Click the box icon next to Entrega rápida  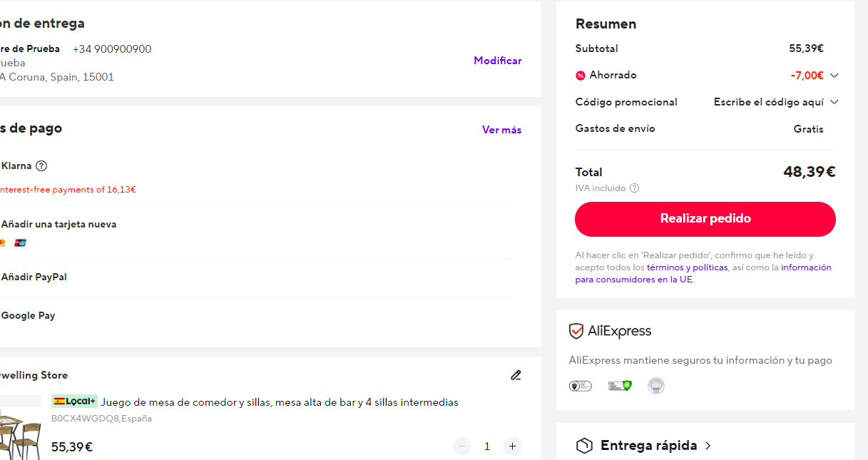coord(584,446)
